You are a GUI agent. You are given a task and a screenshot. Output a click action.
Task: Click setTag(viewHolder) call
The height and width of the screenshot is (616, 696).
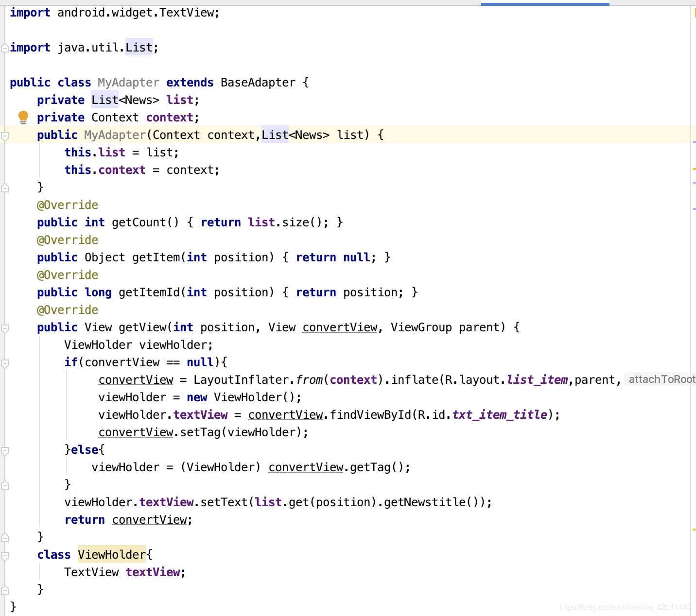coord(241,432)
